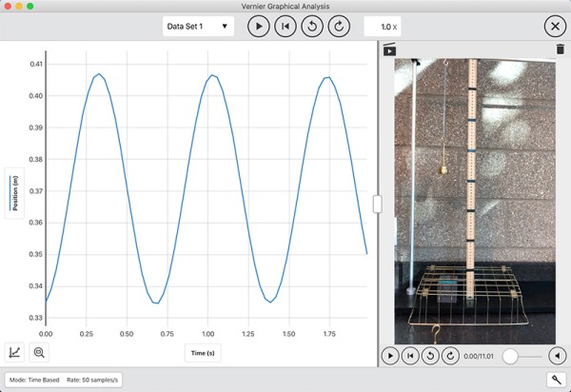Toggle video audio with speaker button

(558, 356)
